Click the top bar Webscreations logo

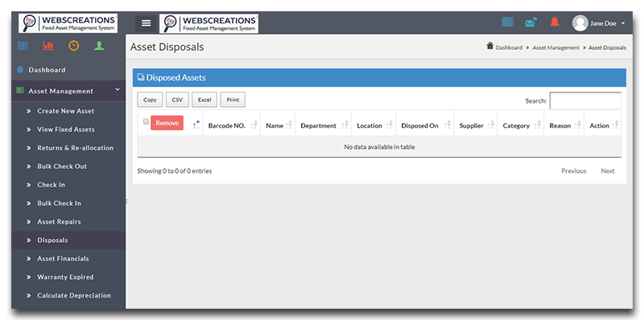point(208,23)
